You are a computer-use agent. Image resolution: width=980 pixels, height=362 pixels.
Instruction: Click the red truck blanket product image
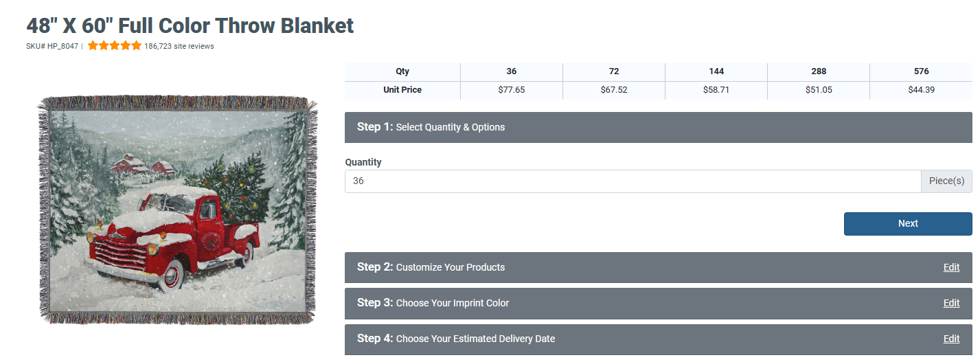[179, 210]
